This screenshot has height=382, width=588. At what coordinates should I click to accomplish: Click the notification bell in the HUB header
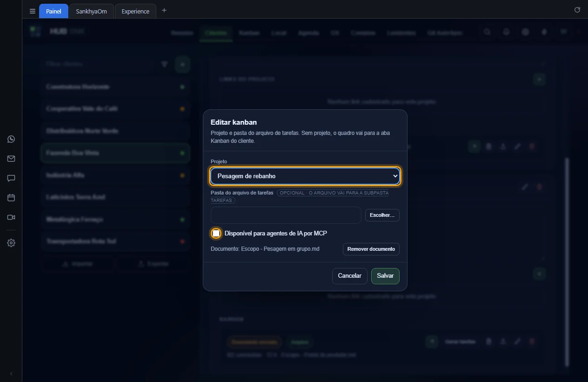pos(507,32)
